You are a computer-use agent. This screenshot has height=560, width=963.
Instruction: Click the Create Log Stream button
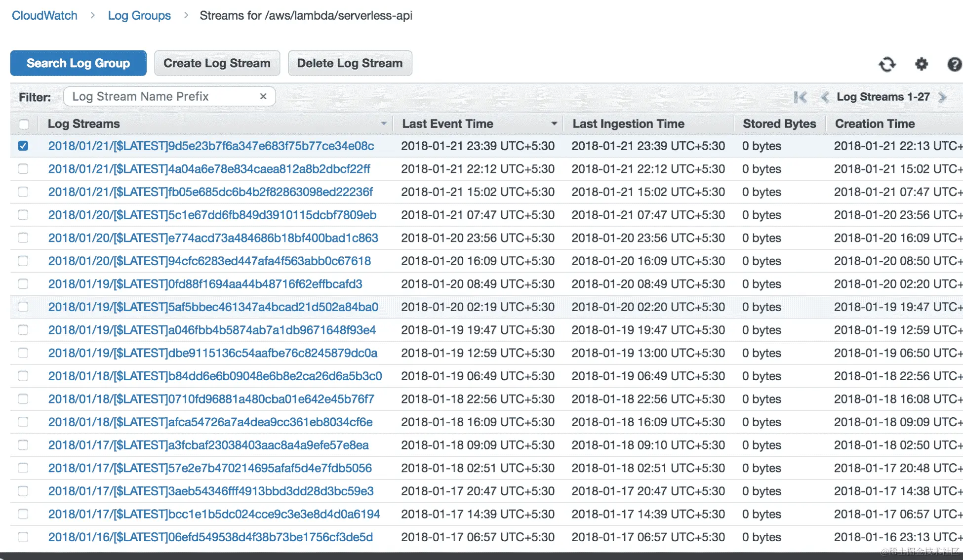tap(217, 63)
